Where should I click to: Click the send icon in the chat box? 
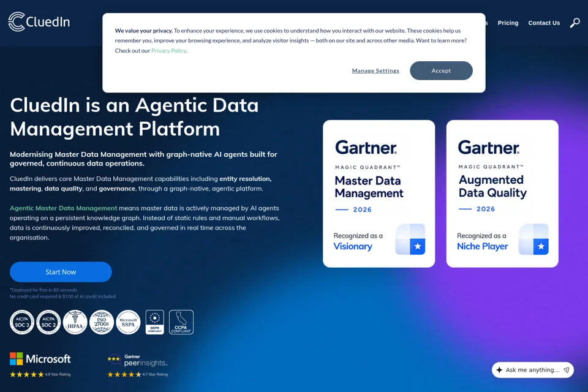pyautogui.click(x=566, y=370)
